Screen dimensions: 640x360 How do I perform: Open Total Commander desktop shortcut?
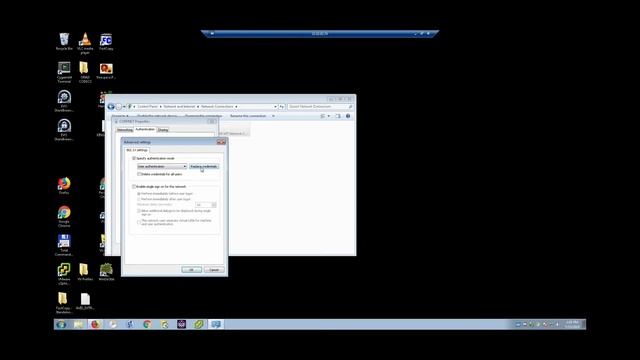click(x=64, y=245)
